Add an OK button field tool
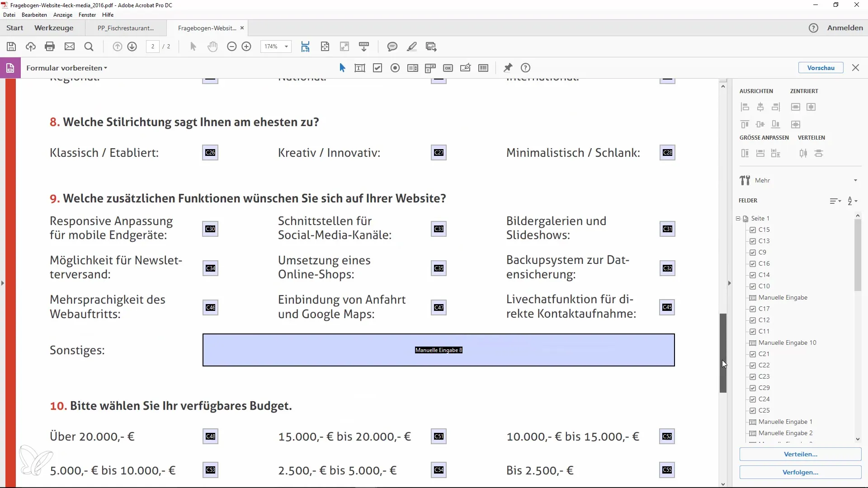This screenshot has width=868, height=488. pos(448,68)
